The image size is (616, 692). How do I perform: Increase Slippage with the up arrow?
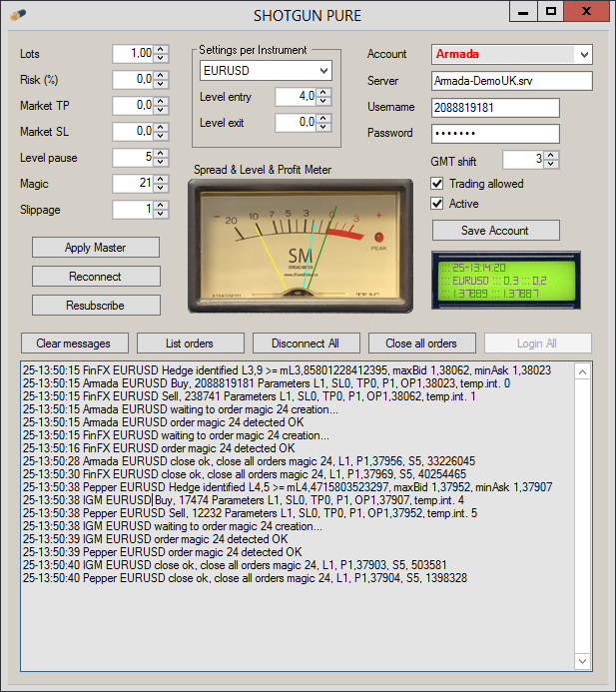click(x=161, y=206)
